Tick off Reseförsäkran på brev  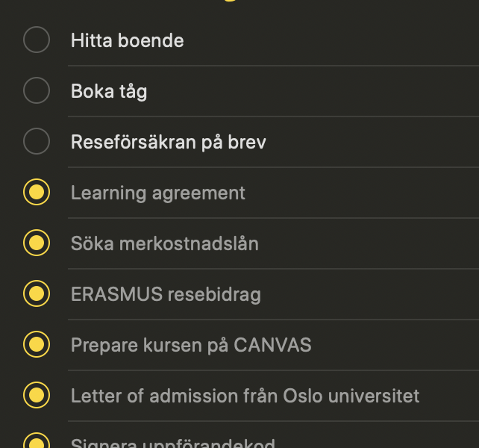tap(37, 141)
